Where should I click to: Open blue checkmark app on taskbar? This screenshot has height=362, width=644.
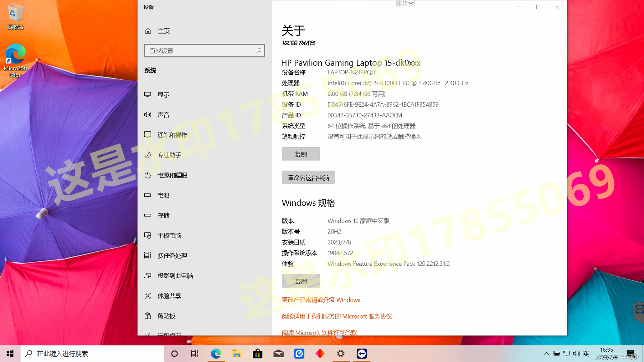coord(299,354)
